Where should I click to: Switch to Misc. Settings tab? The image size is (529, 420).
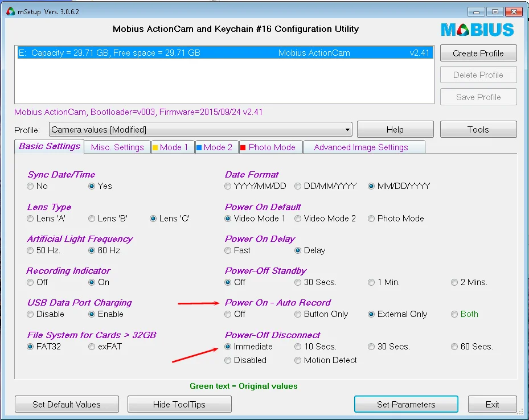117,147
